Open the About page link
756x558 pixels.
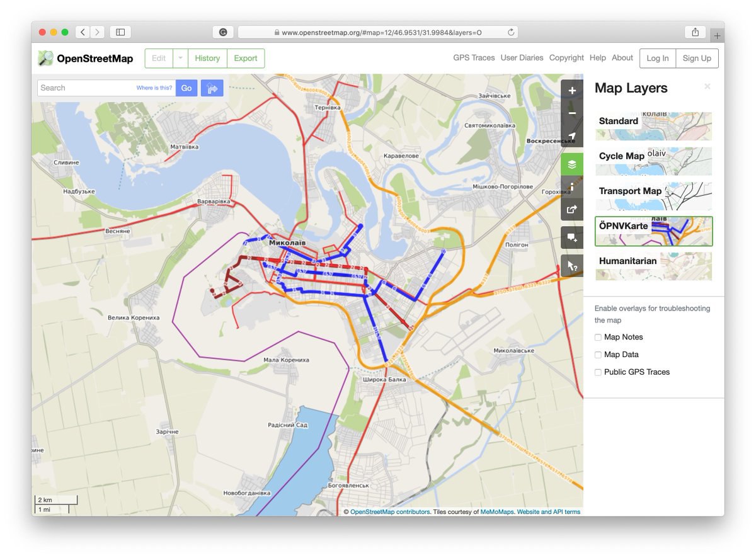(622, 57)
